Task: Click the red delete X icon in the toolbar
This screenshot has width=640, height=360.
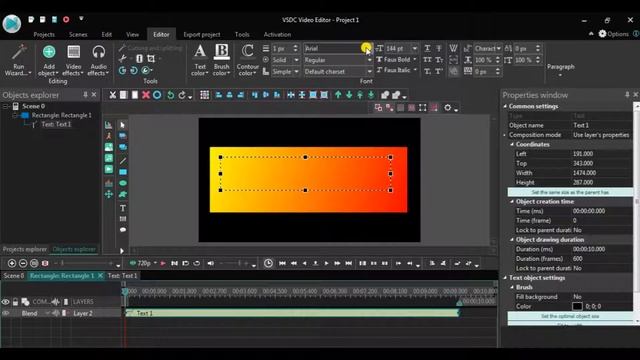Action: point(146,95)
